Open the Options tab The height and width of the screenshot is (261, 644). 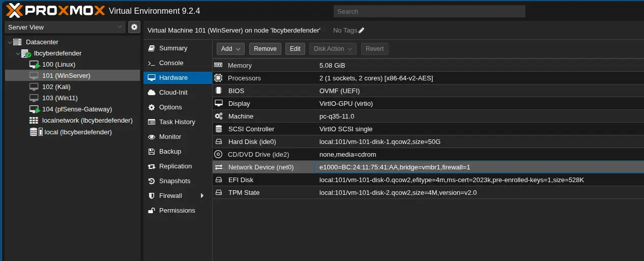[178, 107]
